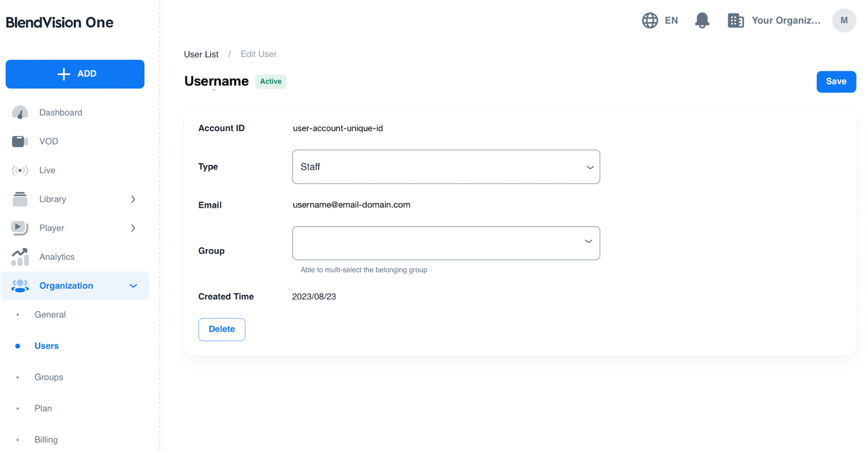
Task: Click the Delete user button
Action: [221, 330]
